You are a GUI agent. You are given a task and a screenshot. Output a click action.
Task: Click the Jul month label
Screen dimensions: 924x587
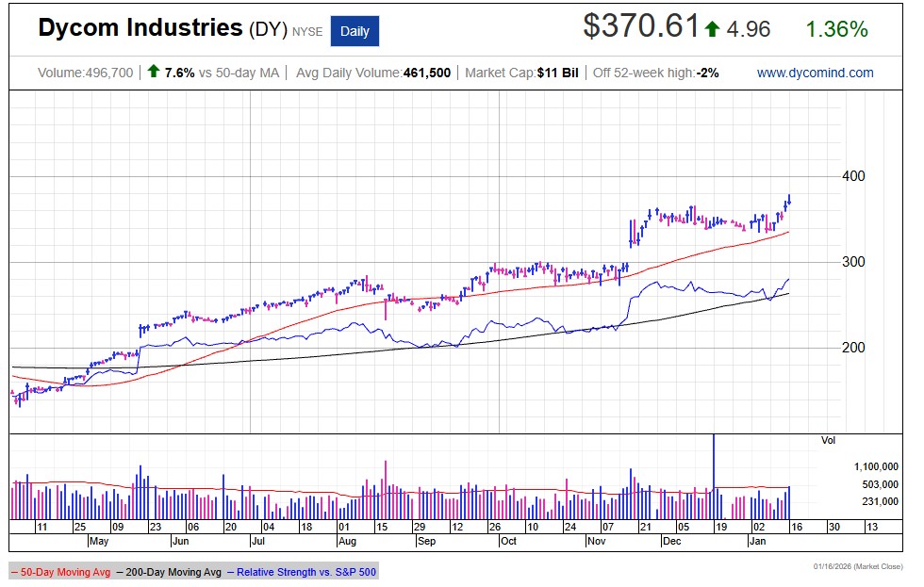[258, 541]
